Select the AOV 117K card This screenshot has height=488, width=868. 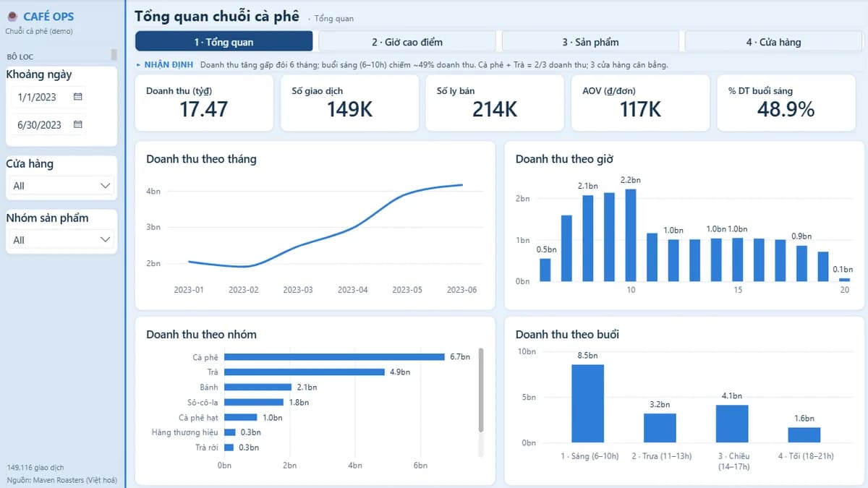[640, 103]
